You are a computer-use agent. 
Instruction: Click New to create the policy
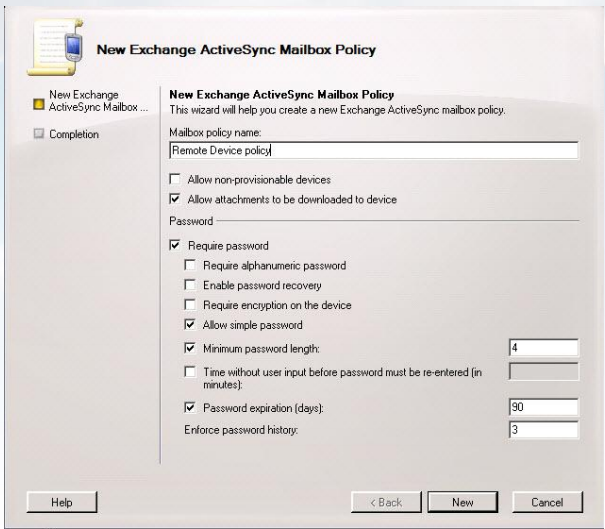click(x=463, y=502)
